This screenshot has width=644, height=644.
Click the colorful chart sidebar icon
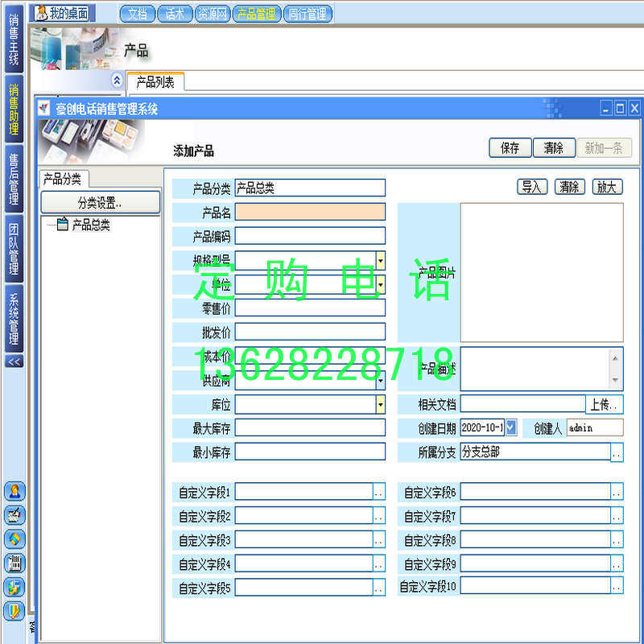(14, 588)
